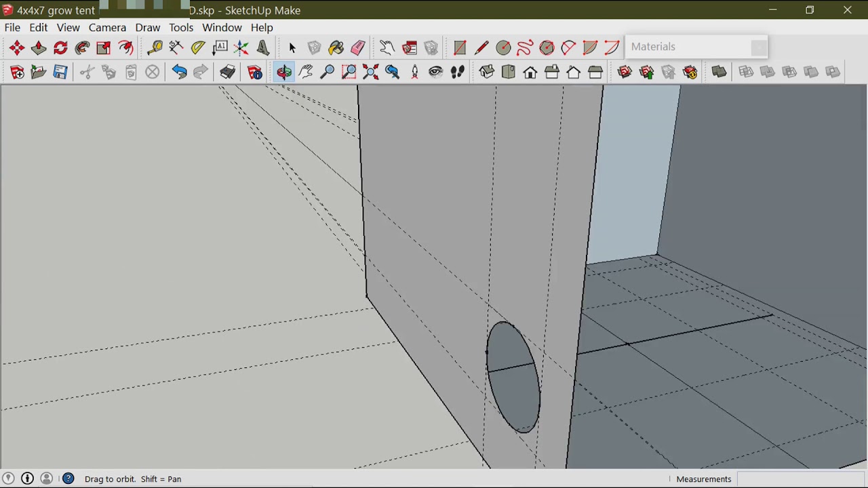This screenshot has height=488, width=868.
Task: Click the status bar help question icon
Action: click(68, 479)
